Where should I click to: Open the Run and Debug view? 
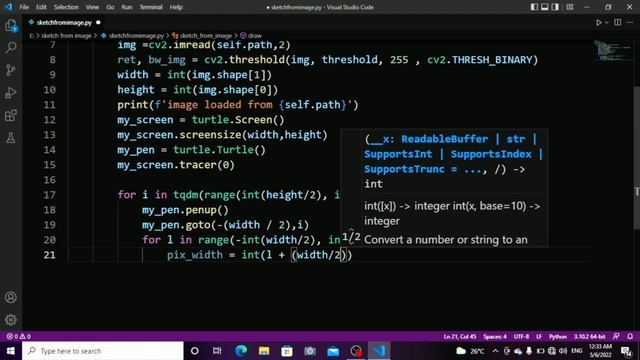[x=11, y=93]
